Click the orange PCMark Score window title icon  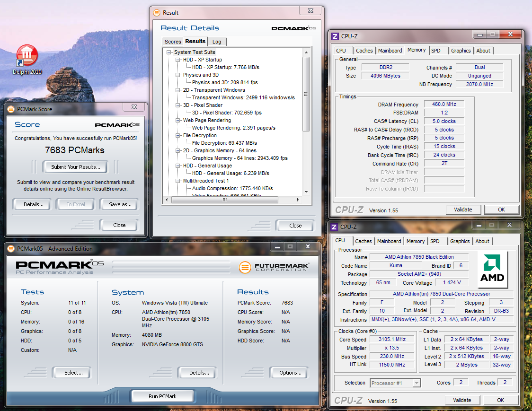pos(11,109)
